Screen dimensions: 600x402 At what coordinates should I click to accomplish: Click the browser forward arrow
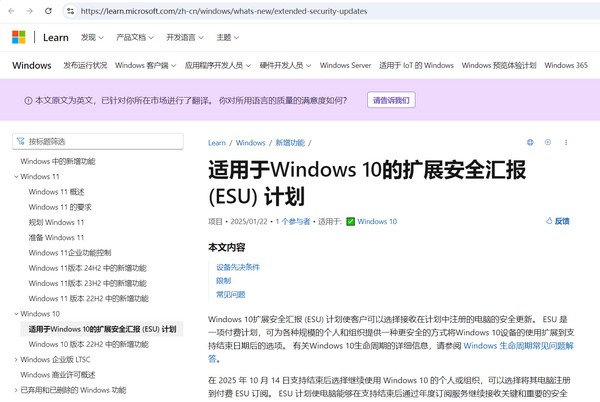click(x=29, y=11)
